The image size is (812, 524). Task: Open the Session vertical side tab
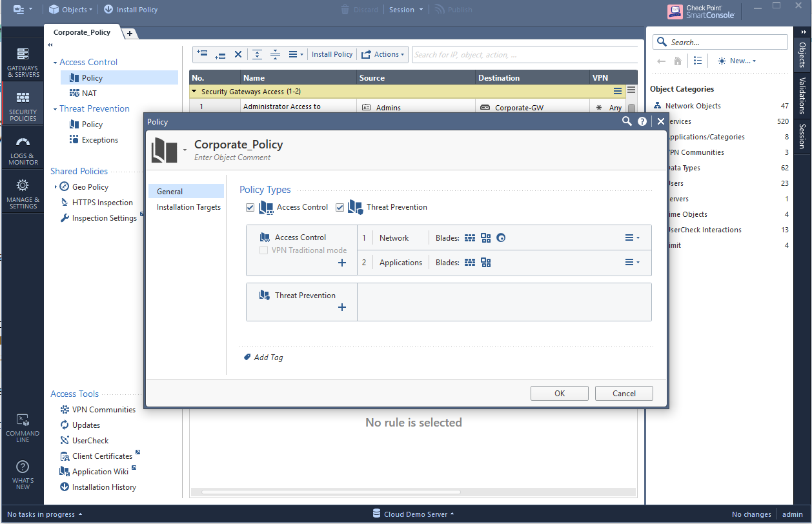[802, 136]
